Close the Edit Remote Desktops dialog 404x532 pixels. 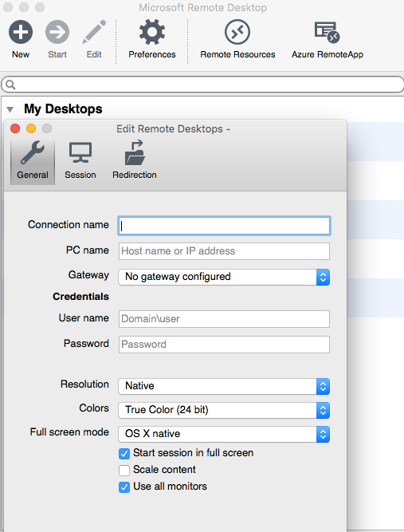[15, 128]
